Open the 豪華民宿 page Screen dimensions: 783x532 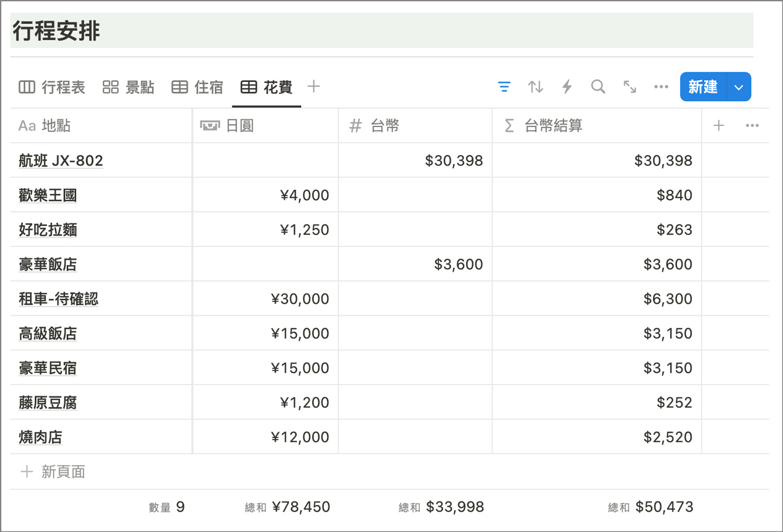[48, 368]
